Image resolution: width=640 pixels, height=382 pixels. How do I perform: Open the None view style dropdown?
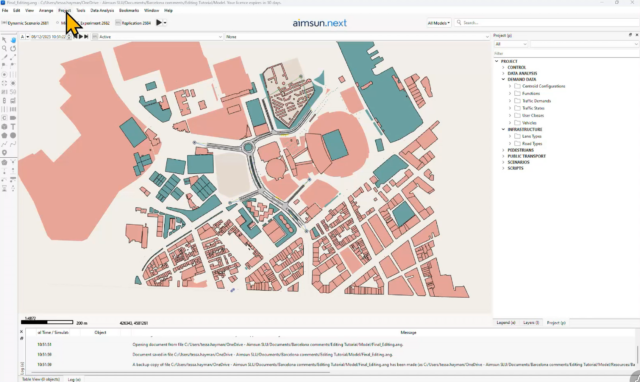point(357,37)
